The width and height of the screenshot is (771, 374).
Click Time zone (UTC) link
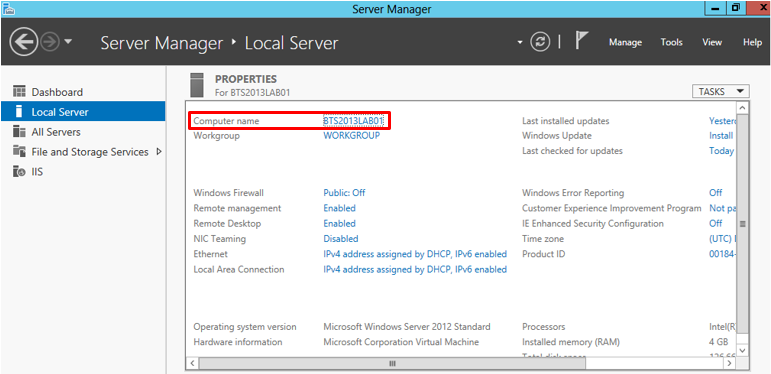722,238
